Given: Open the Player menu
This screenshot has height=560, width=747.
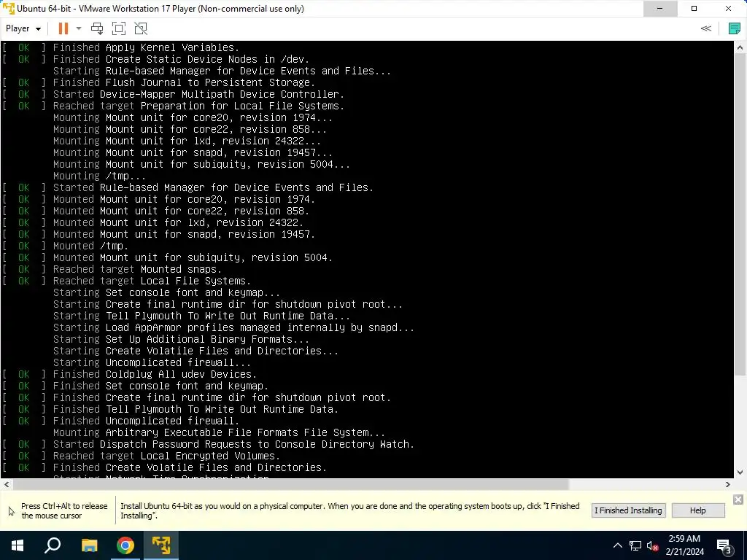Looking at the screenshot, I should pyautogui.click(x=23, y=28).
